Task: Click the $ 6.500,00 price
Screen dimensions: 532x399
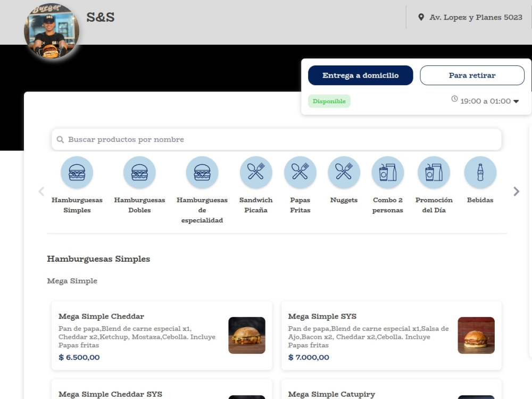Action: [x=79, y=358]
